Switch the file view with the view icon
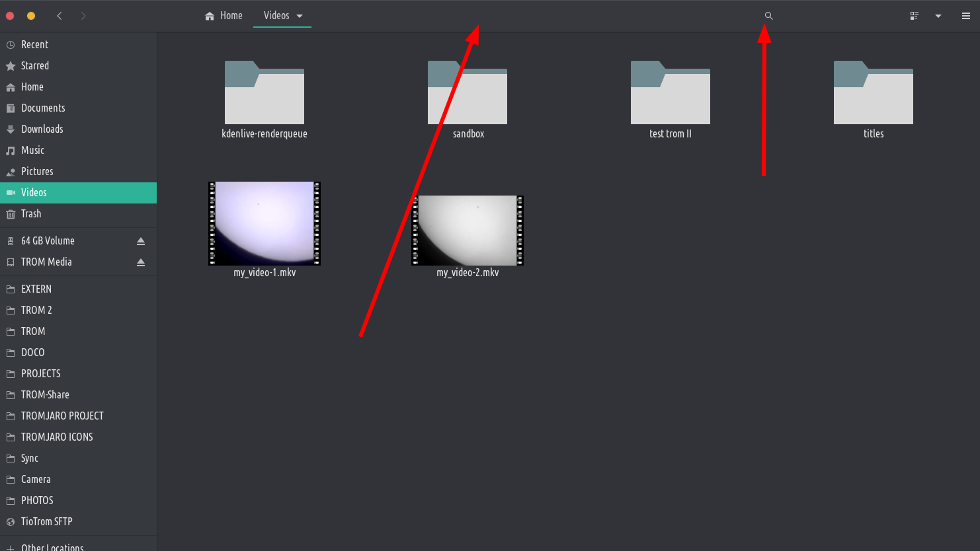 point(915,15)
